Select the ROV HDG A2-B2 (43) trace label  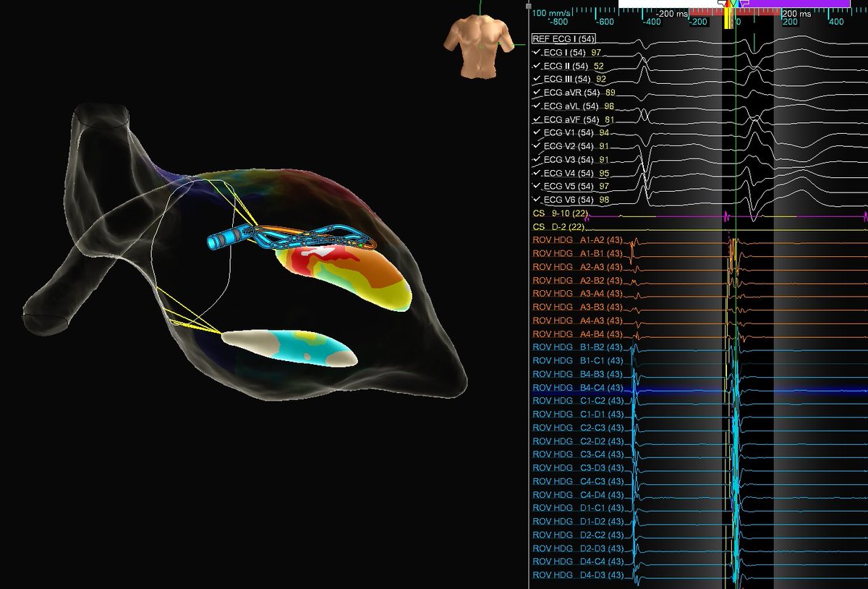(577, 280)
